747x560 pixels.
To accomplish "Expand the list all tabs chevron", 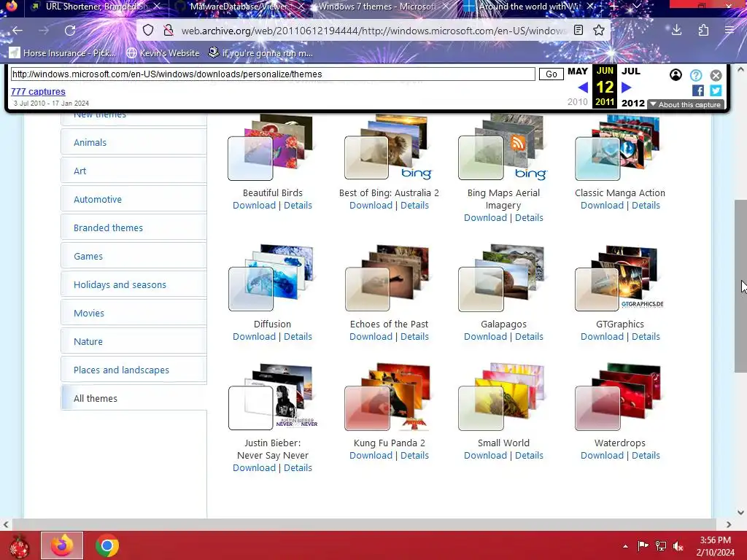I will tap(636, 7).
